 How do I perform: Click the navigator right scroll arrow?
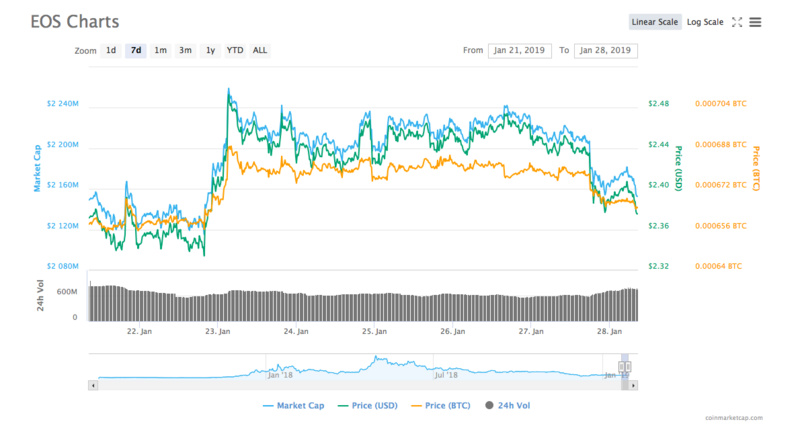point(633,386)
